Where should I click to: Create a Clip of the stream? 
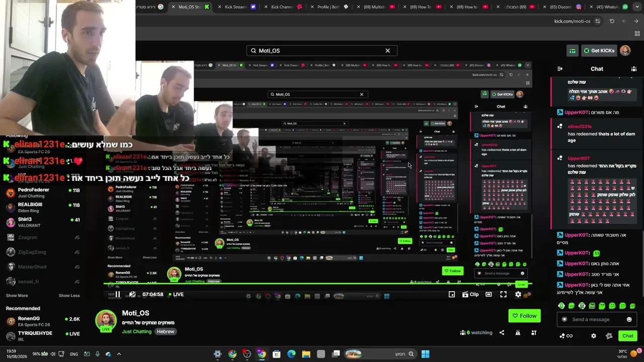tap(470, 295)
